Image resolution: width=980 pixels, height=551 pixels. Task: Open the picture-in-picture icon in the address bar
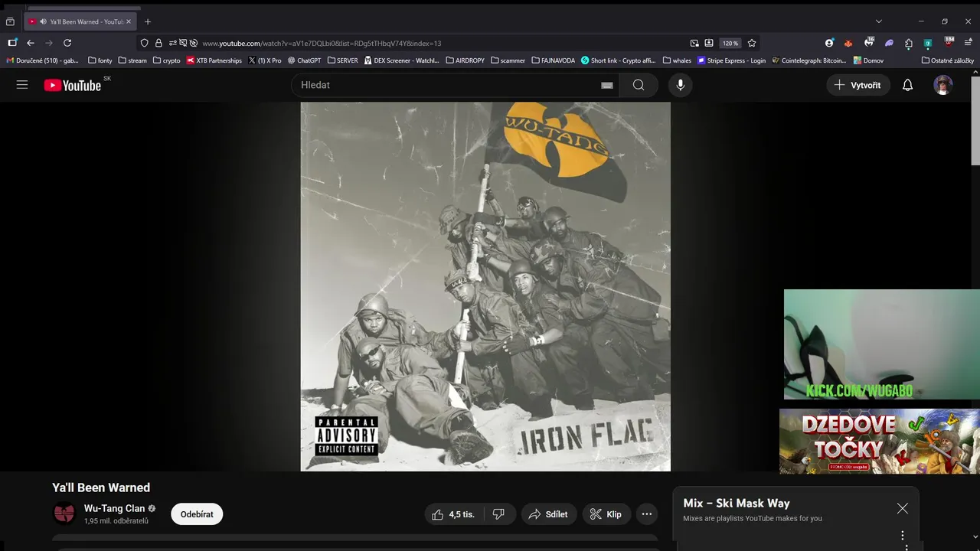694,43
